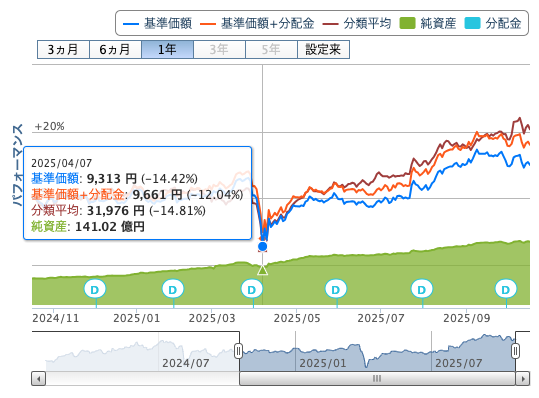Click left arrow of range scrollbar
The image size is (539, 398).
(x=38, y=379)
